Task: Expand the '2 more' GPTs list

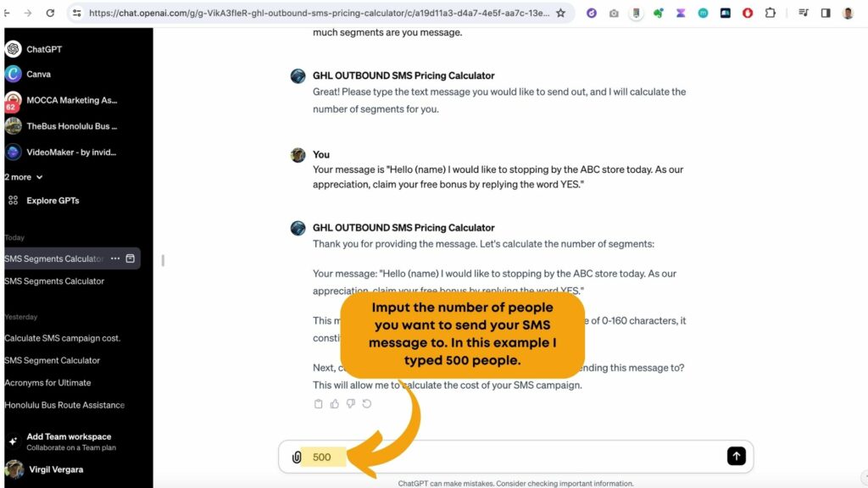Action: 23,177
